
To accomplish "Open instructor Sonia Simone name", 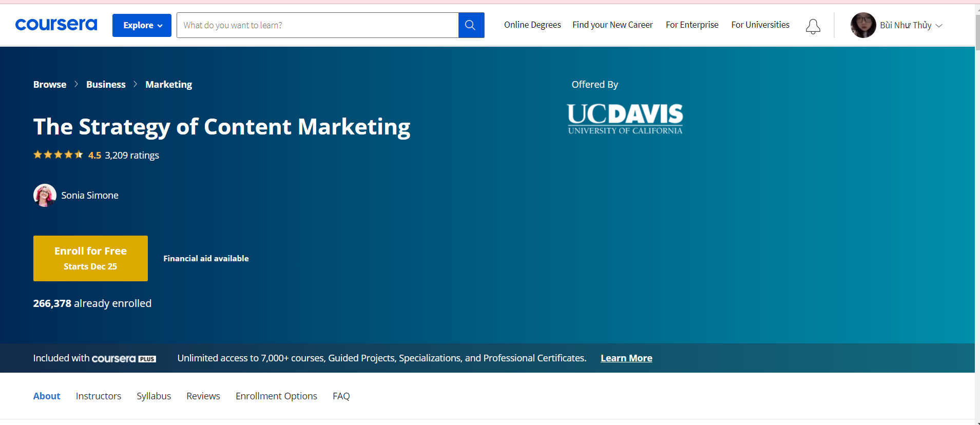I will click(x=90, y=196).
